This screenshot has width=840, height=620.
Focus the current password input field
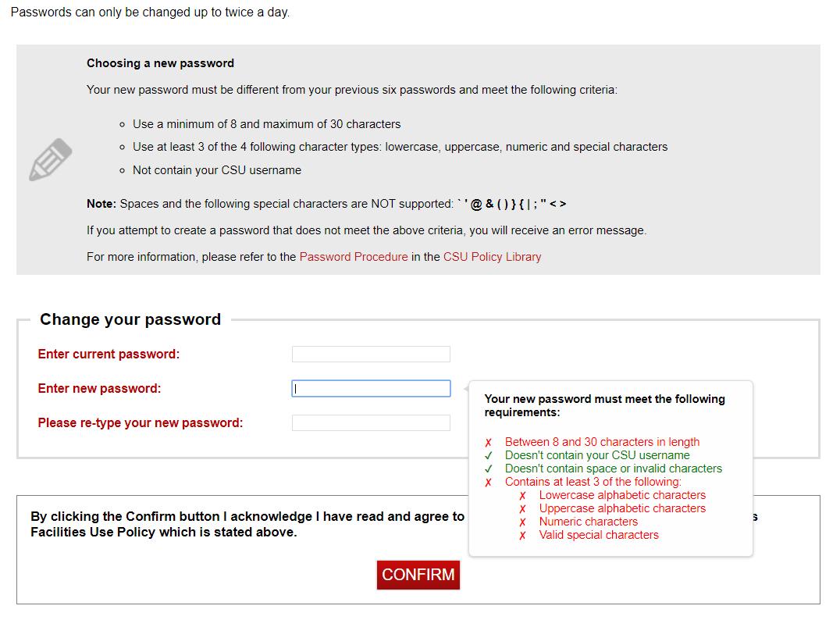tap(371, 355)
